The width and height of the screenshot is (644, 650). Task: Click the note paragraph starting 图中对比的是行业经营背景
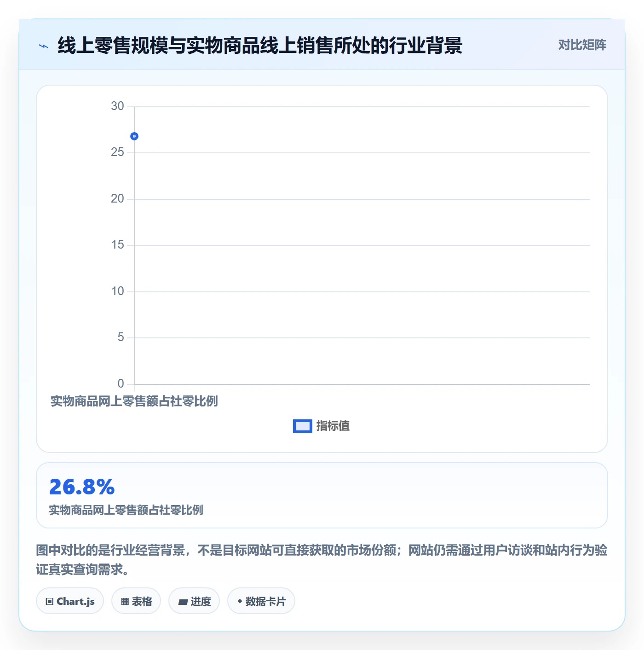coord(322,560)
